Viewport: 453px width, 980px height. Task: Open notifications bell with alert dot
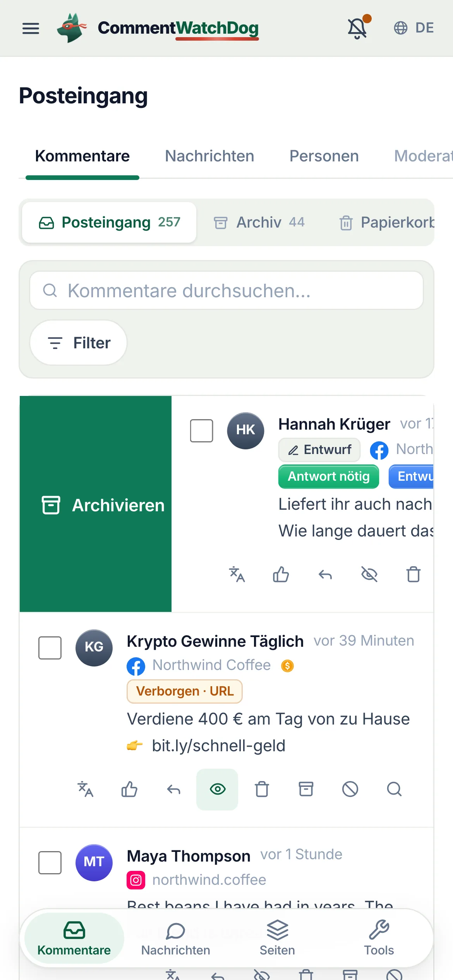pyautogui.click(x=358, y=28)
